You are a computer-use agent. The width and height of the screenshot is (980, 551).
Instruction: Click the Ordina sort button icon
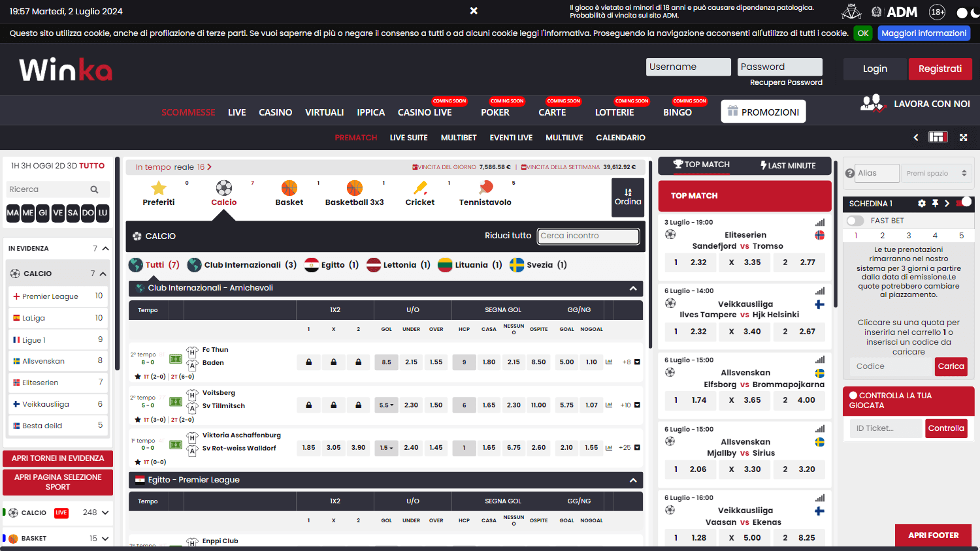point(628,197)
